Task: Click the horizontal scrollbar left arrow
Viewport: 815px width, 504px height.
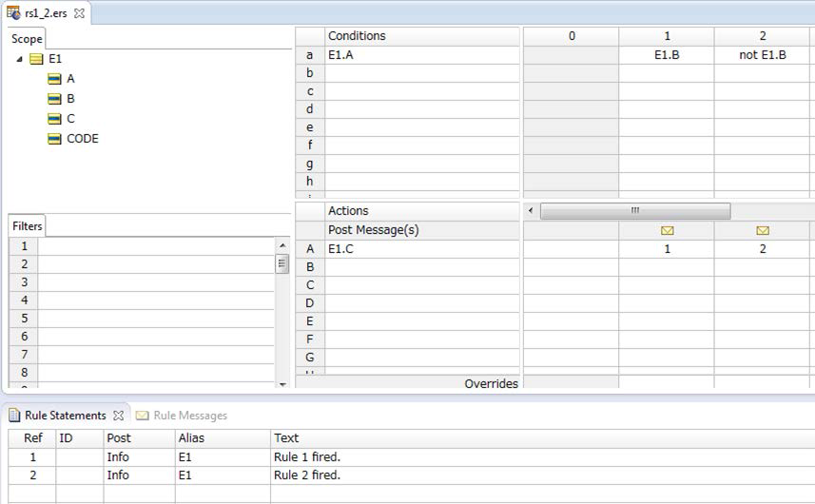Action: pyautogui.click(x=531, y=210)
